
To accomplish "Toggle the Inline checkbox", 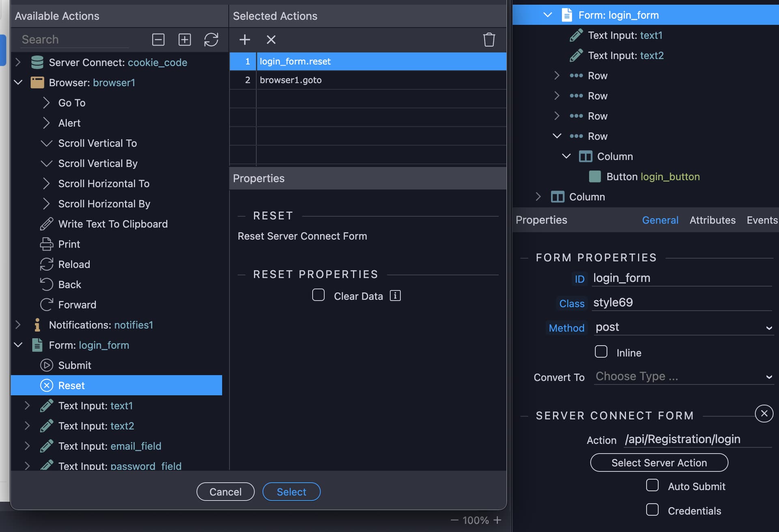I will (x=601, y=351).
